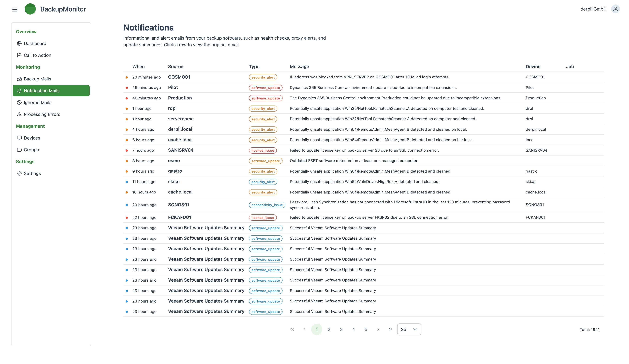This screenshot has width=629, height=364.
Task: Go to page 5
Action: coord(366,329)
